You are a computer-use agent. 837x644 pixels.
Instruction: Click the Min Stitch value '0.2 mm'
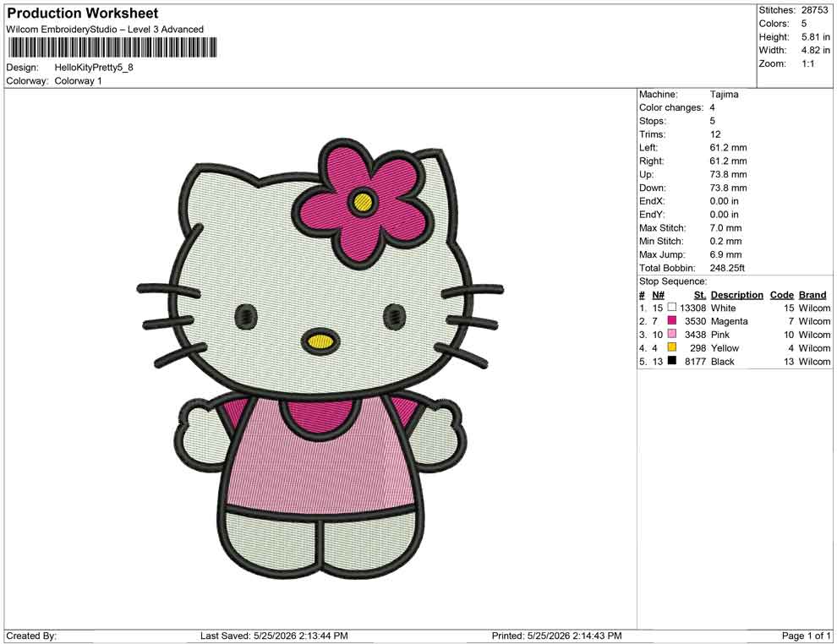point(726,241)
